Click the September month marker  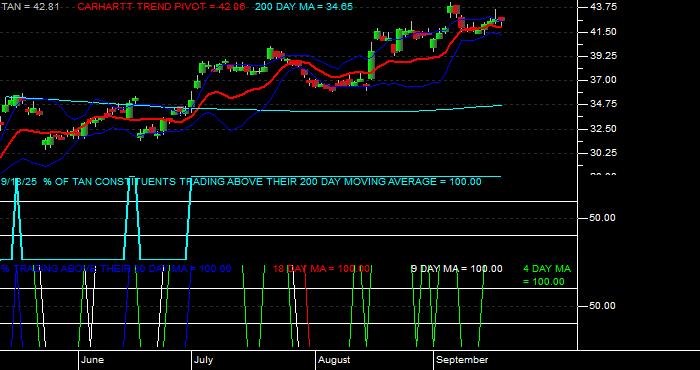[x=462, y=360]
